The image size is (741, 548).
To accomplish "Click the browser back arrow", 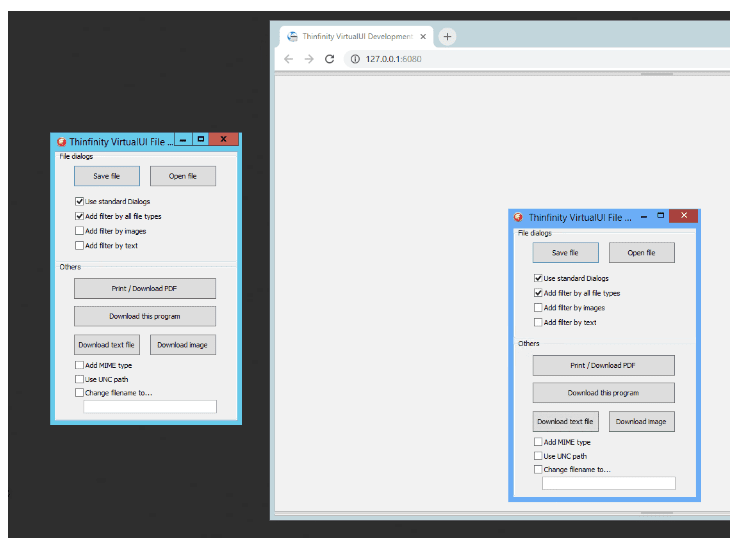I will (x=288, y=59).
